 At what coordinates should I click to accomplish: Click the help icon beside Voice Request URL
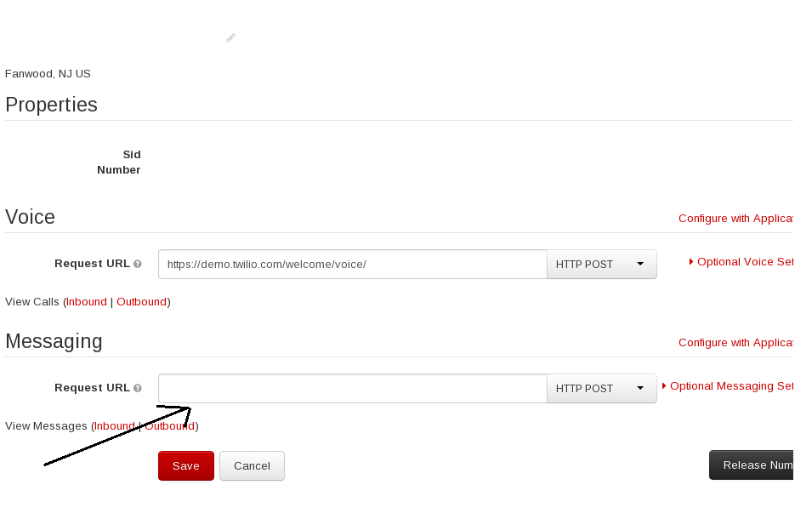[x=137, y=264]
